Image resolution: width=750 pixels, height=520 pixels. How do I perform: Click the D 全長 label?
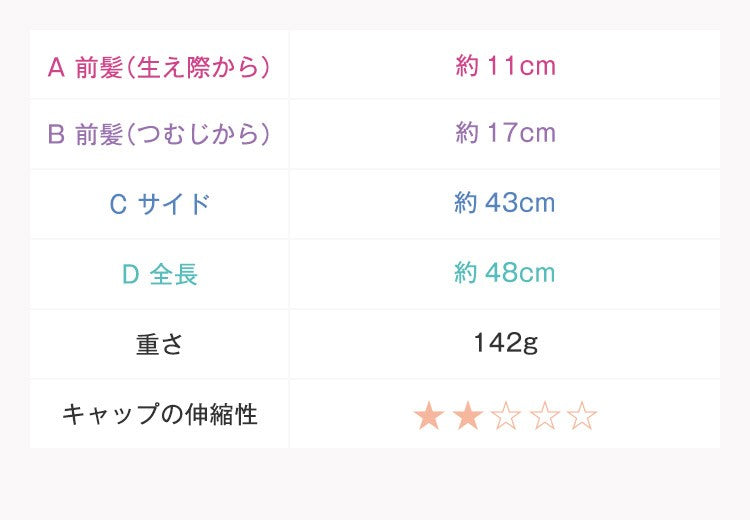(159, 274)
